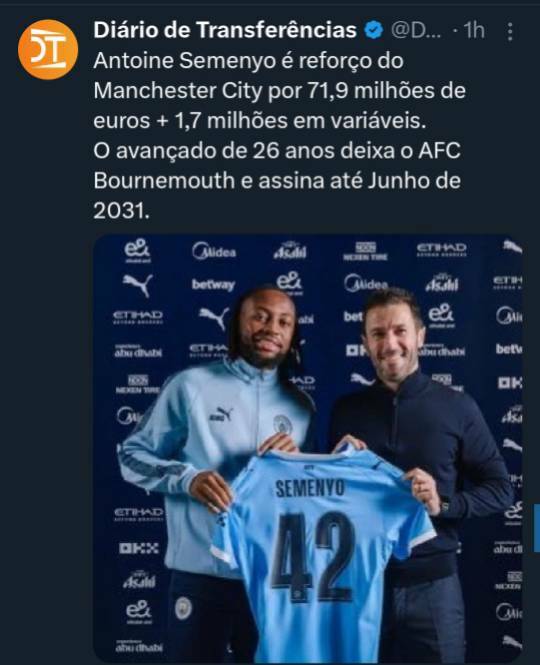
Task: Open the truncated @D... handle link
Action: point(416,31)
